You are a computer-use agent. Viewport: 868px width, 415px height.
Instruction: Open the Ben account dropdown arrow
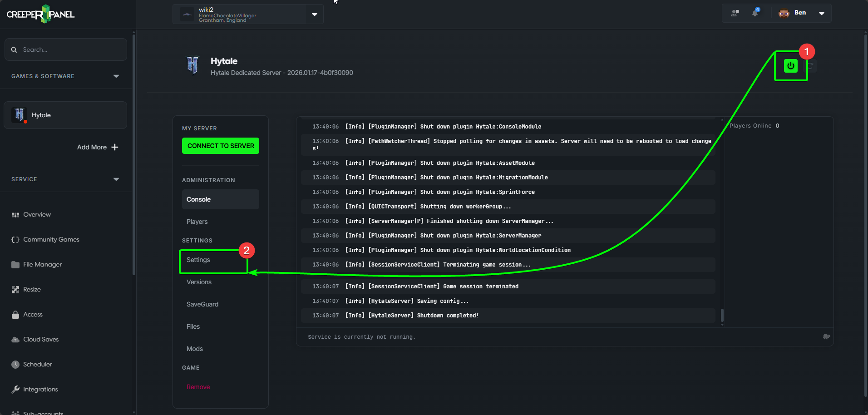point(821,13)
